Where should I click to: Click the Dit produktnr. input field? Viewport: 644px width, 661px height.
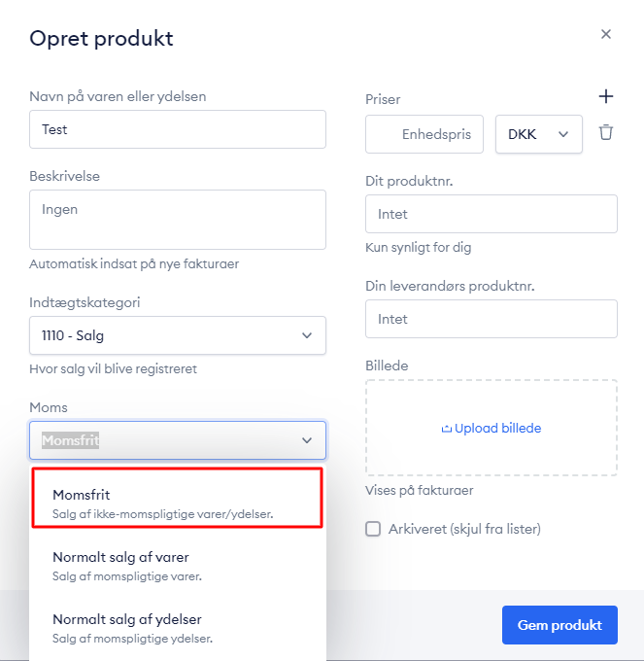tap(491, 214)
